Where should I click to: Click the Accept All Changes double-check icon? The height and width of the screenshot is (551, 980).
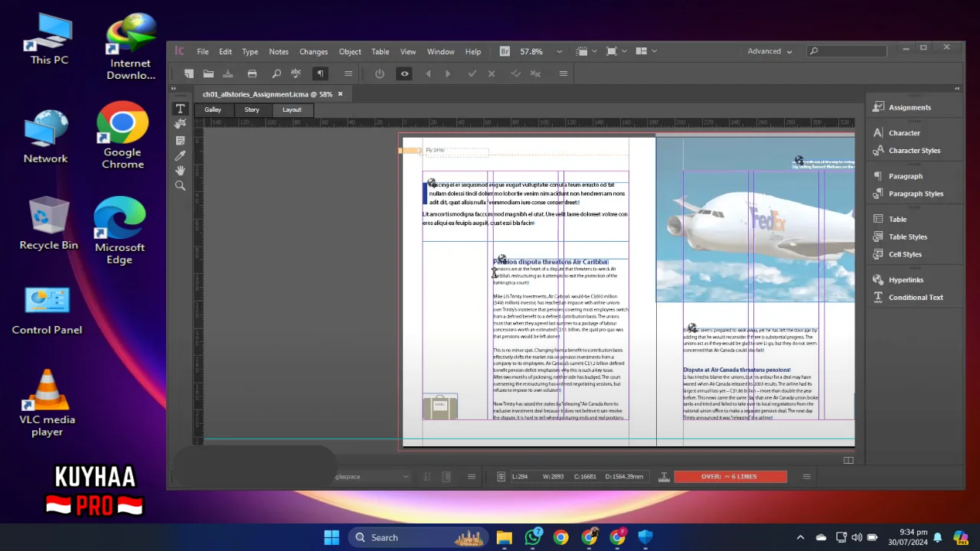pyautogui.click(x=516, y=73)
